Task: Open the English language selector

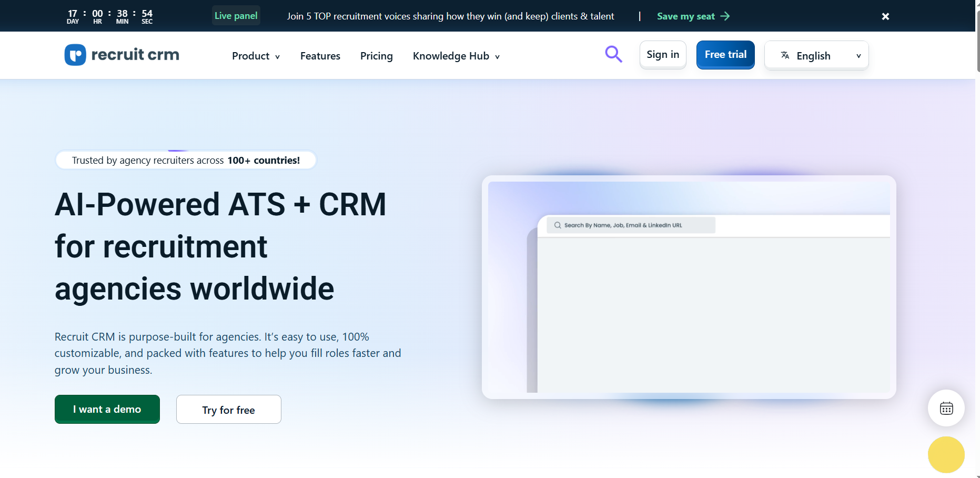Action: 816,55
